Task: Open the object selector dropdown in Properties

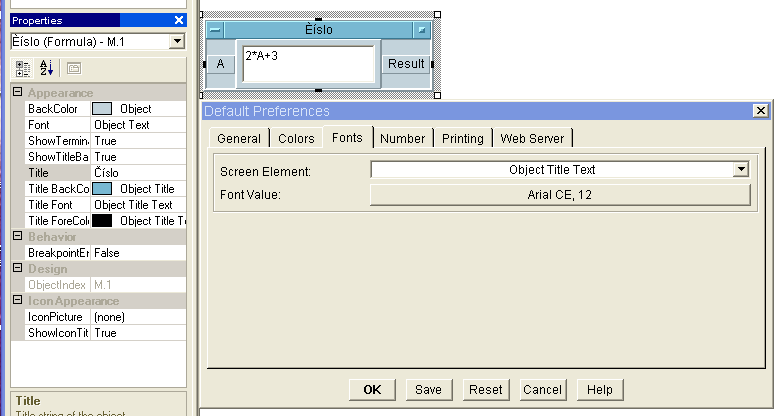Action: pos(177,41)
